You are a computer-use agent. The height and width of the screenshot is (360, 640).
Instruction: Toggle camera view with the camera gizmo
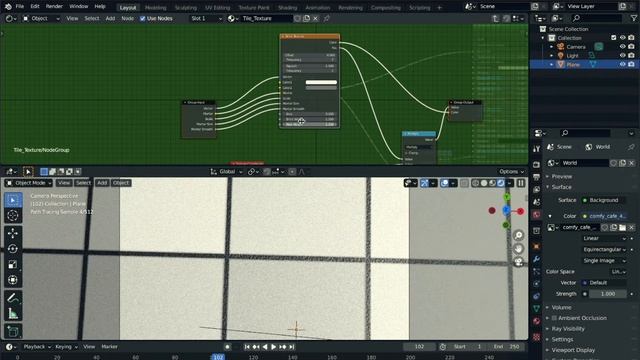(518, 262)
